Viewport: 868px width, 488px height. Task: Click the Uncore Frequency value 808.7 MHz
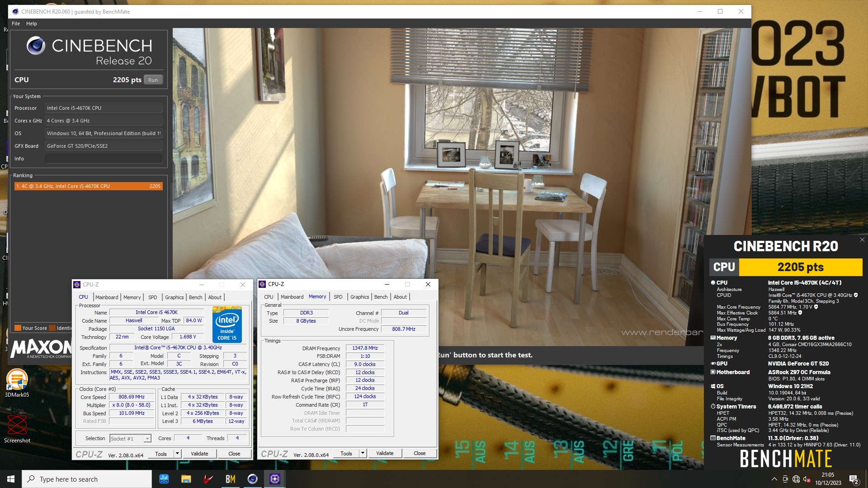[x=404, y=329]
